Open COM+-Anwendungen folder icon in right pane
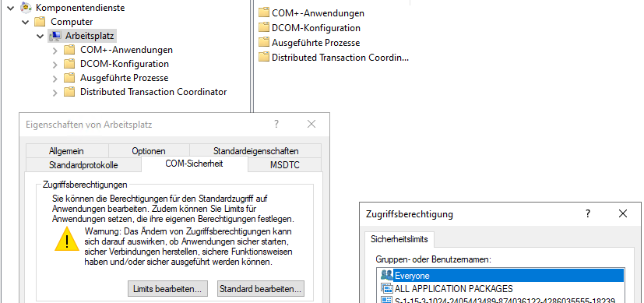Viewport: 644px width, 303px height. pyautogui.click(x=264, y=12)
